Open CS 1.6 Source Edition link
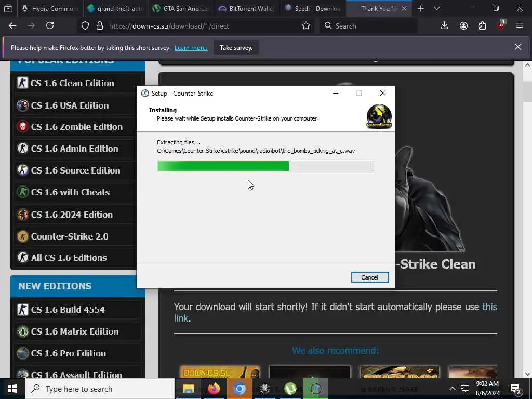 (x=75, y=170)
